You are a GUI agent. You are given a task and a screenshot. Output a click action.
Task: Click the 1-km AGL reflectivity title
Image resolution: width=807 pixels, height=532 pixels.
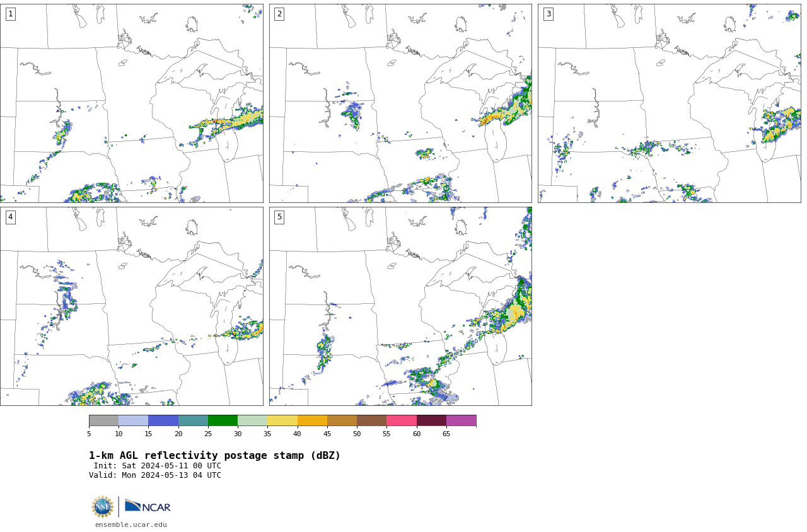click(x=214, y=456)
